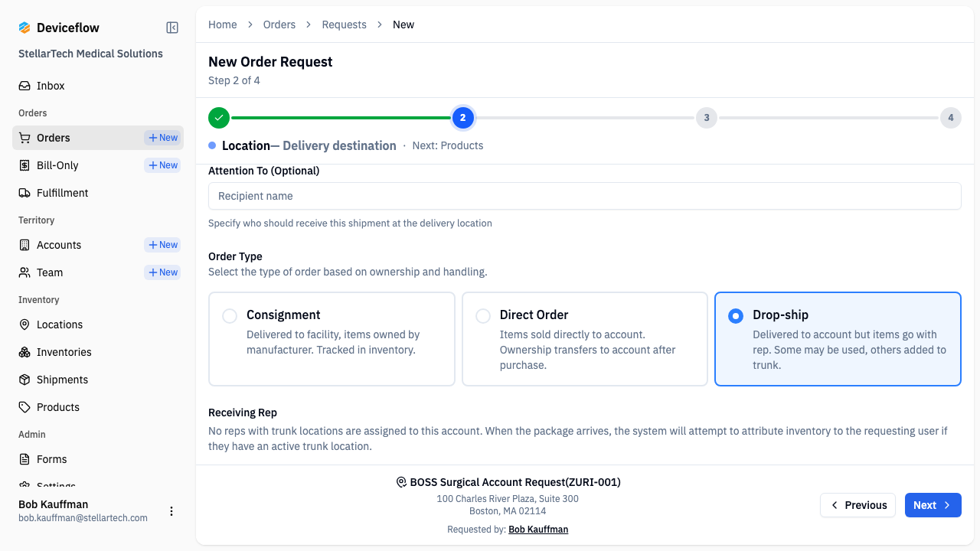Viewport: 980px width, 551px height.
Task: Click the location pin beside BOSS Surgical
Action: 401,482
